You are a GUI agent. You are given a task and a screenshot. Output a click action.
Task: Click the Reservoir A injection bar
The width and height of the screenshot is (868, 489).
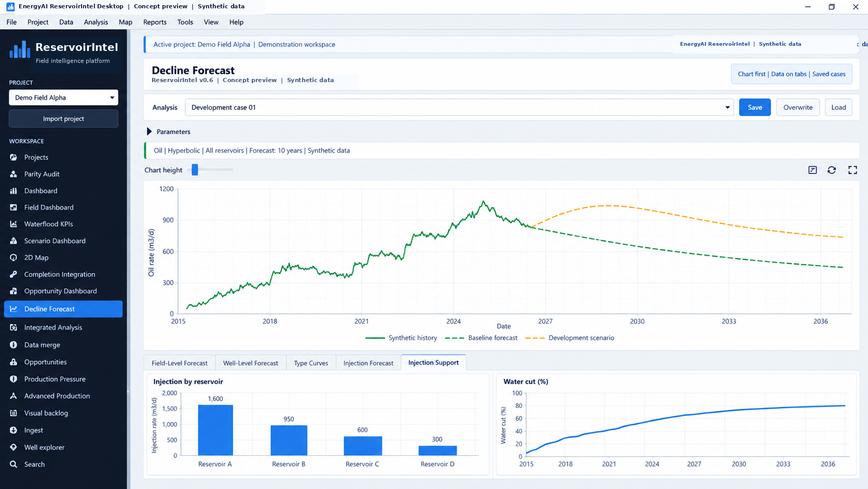coord(215,430)
